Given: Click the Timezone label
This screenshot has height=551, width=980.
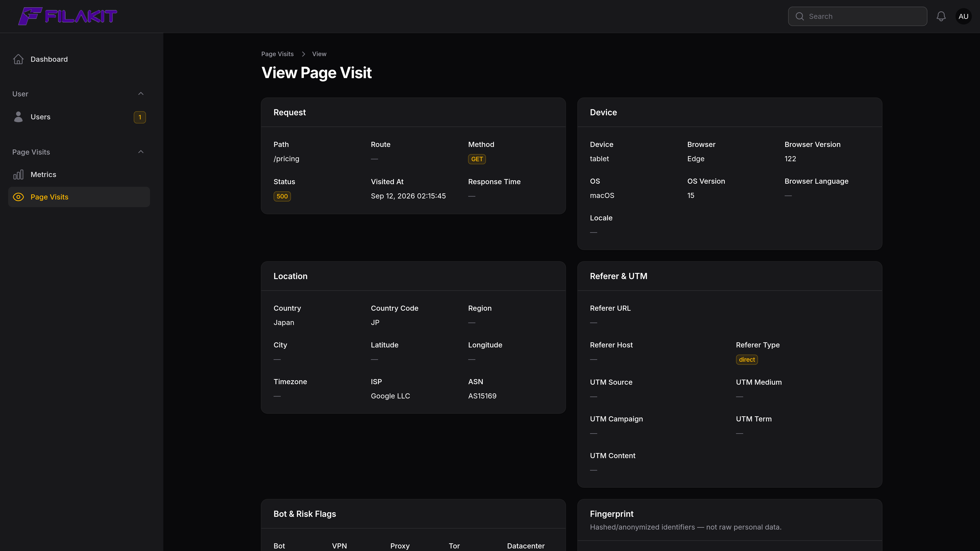Looking at the screenshot, I should (290, 382).
